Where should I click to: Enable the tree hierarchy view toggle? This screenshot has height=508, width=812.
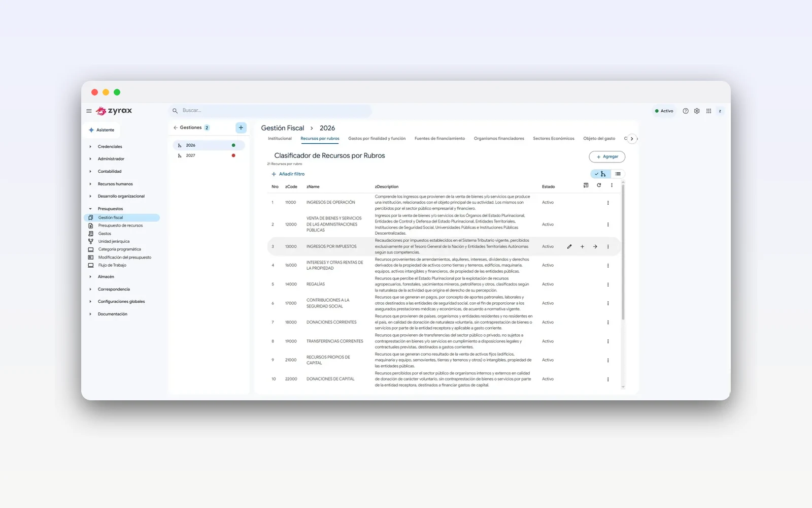600,174
